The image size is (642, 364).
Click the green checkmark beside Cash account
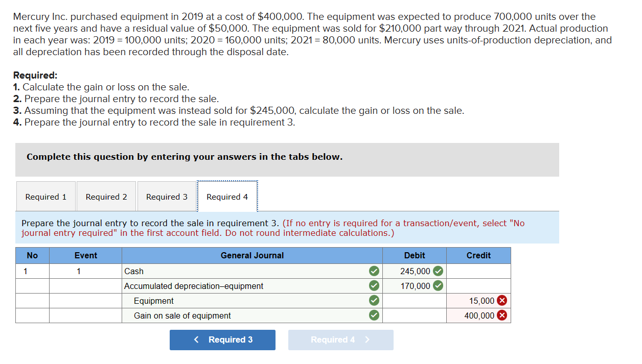point(374,271)
